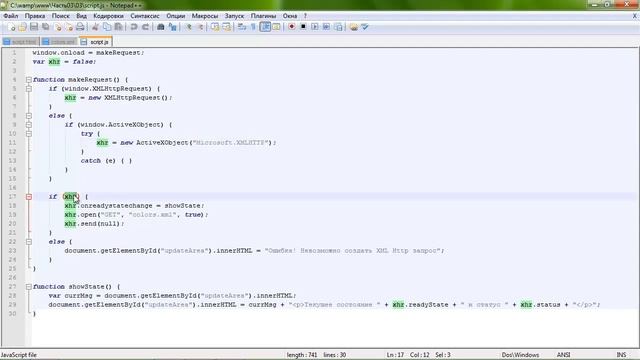The width and height of the screenshot is (640, 360).
Task: Print the document with the Print icon
Action: coord(80,27)
